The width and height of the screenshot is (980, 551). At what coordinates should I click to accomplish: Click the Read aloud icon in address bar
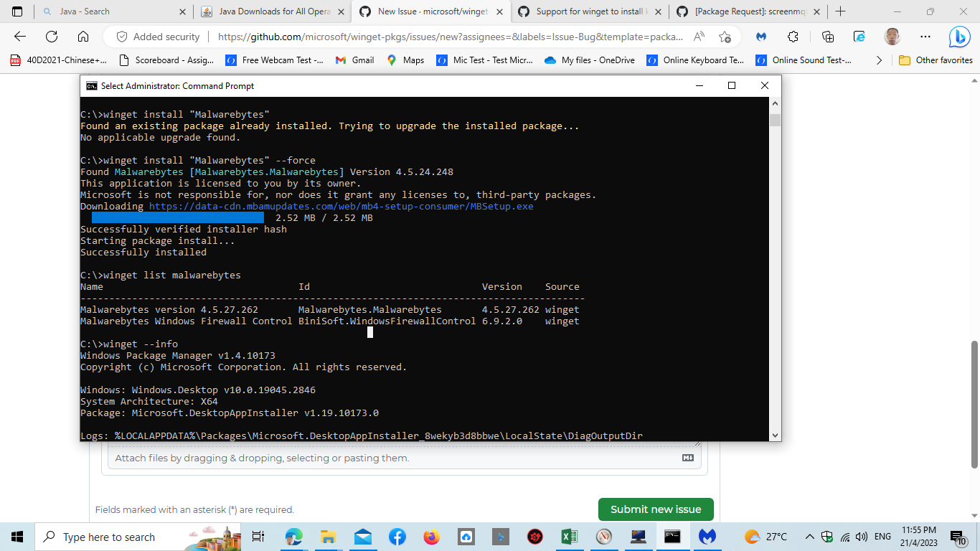coord(699,37)
